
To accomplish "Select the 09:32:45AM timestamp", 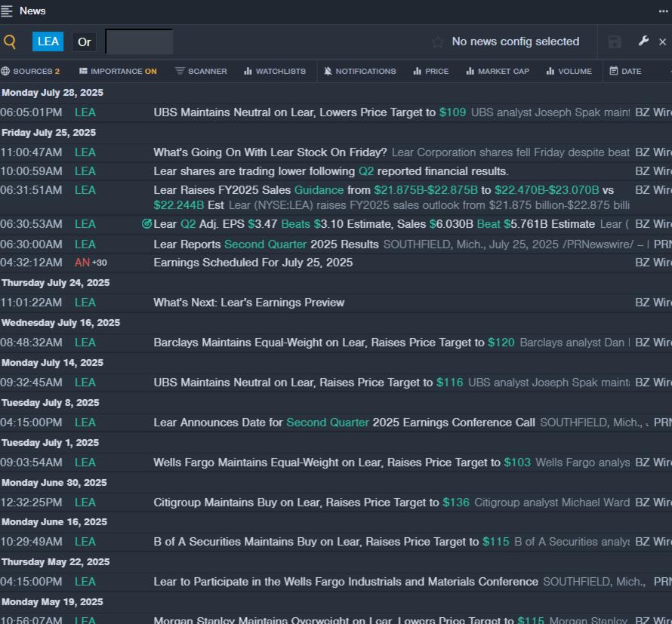I will 31,383.
